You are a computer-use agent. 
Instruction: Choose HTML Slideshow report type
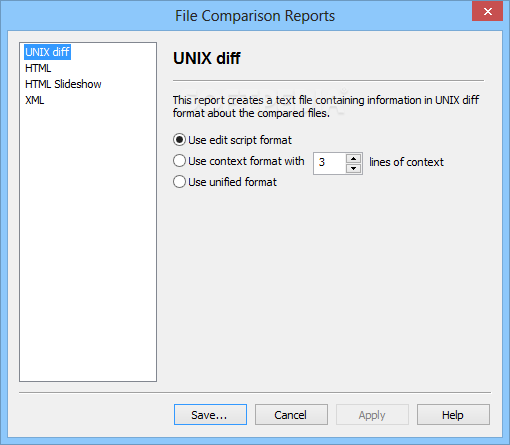pos(63,84)
